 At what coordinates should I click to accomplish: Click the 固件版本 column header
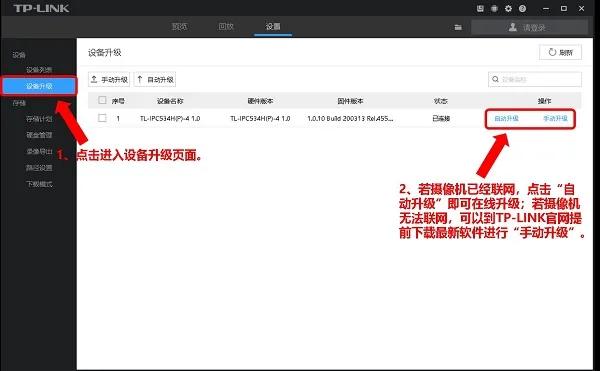click(x=350, y=101)
